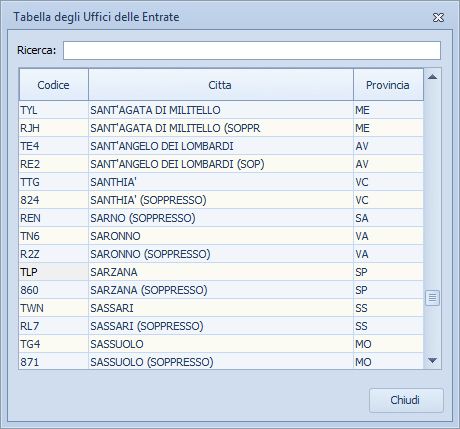Select SASSARI (SOPPRESSO) row RL7
The width and height of the screenshot is (460, 429).
(x=221, y=326)
